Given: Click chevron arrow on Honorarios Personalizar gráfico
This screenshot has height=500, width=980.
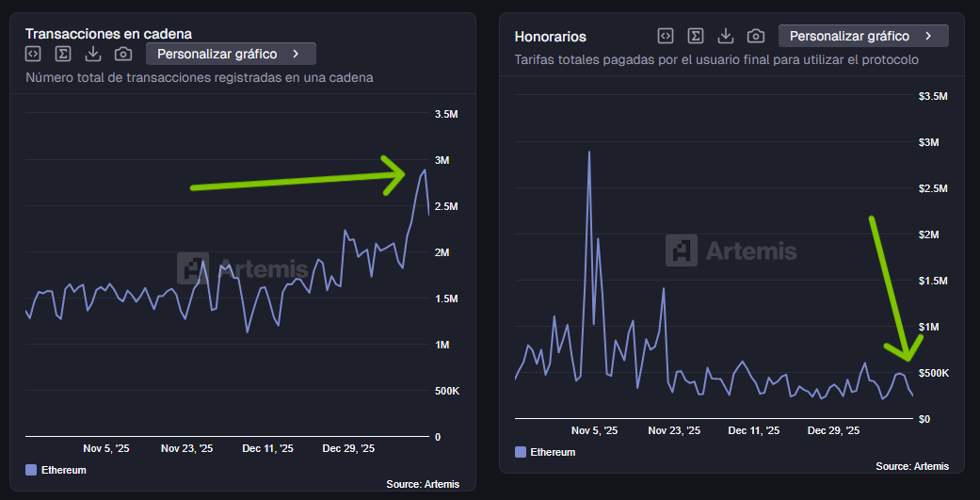Looking at the screenshot, I should coord(928,36).
